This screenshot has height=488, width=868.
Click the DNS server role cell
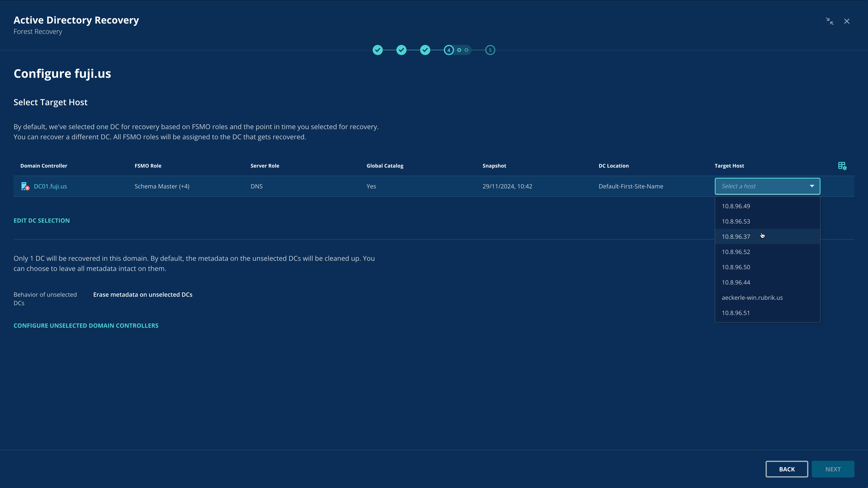[257, 186]
